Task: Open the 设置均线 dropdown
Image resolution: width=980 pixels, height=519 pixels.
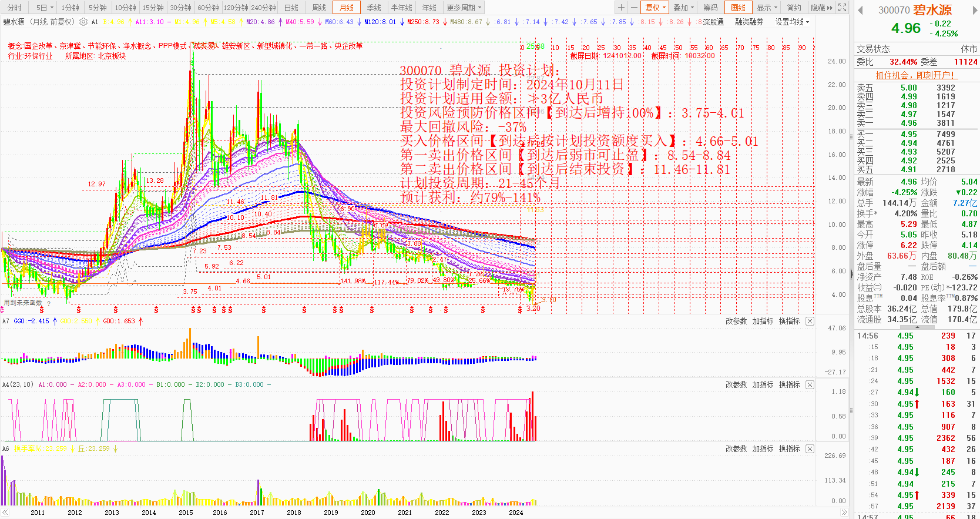Action: [791, 22]
